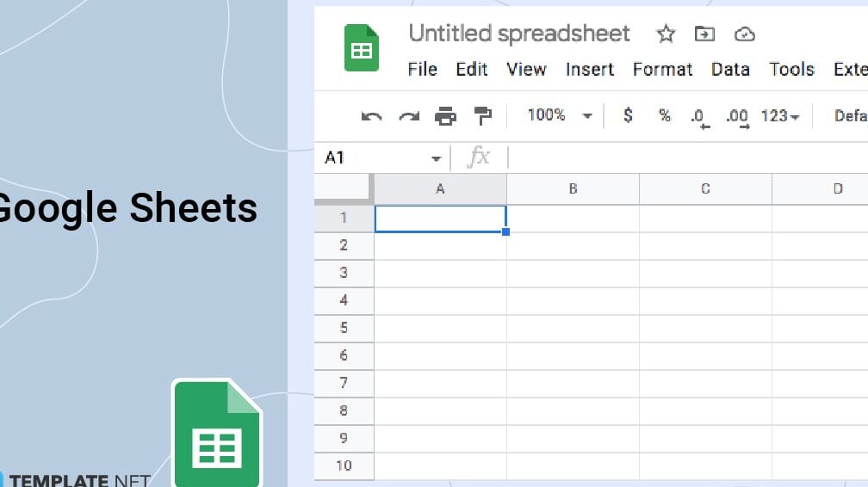Click the Undo arrow icon

click(x=371, y=116)
